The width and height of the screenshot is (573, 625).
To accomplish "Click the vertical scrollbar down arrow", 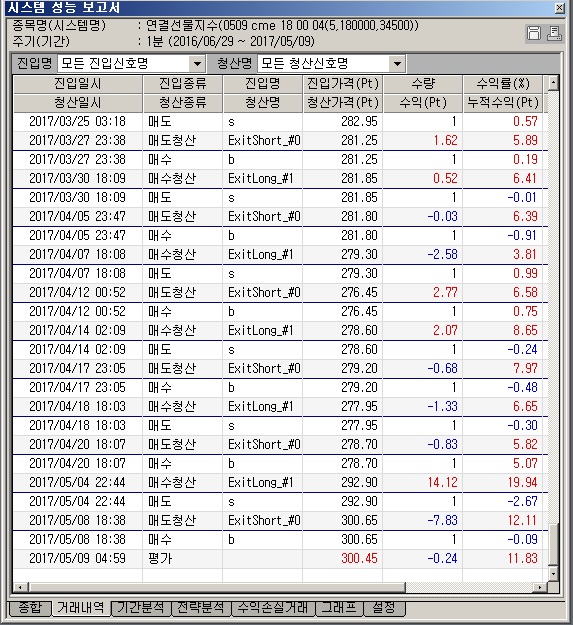I will point(553,574).
